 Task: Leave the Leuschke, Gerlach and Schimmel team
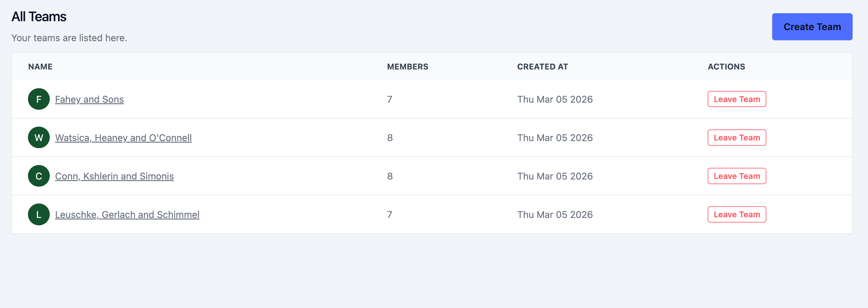pyautogui.click(x=737, y=214)
